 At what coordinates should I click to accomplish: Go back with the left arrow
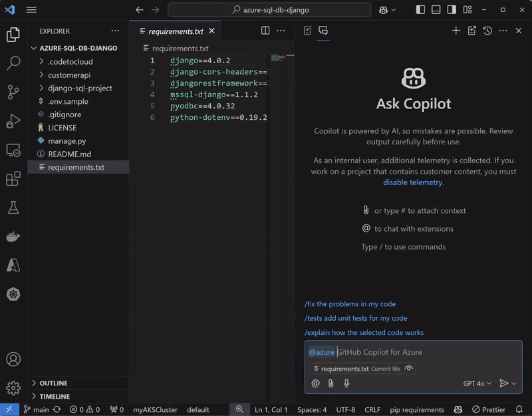point(140,10)
